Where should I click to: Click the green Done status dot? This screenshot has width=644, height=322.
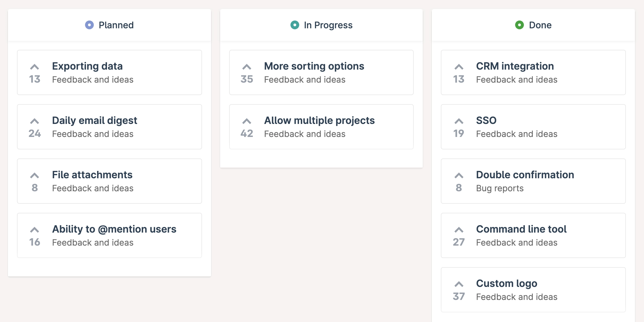point(519,25)
